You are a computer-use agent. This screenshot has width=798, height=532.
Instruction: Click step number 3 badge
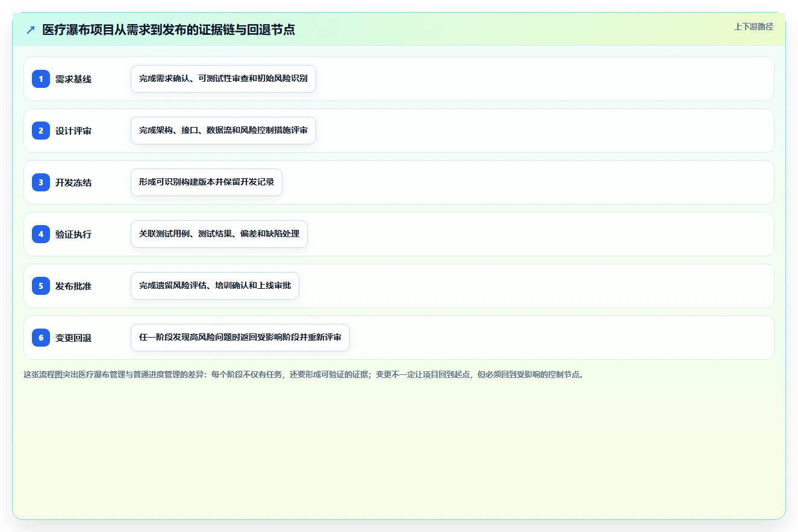tap(41, 182)
